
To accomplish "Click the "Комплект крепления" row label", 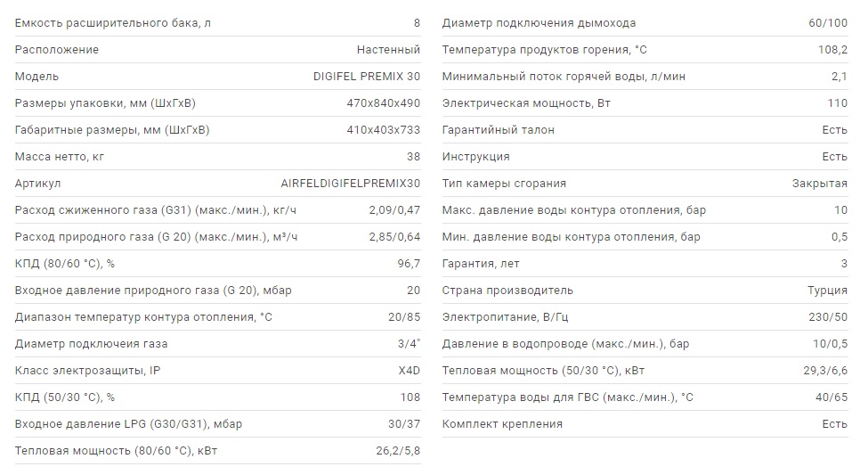I will 502,424.
